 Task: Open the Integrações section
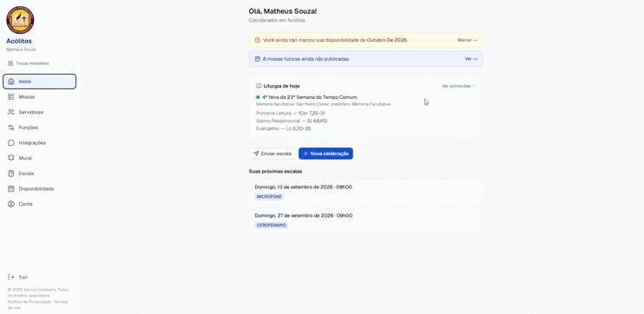39,143
